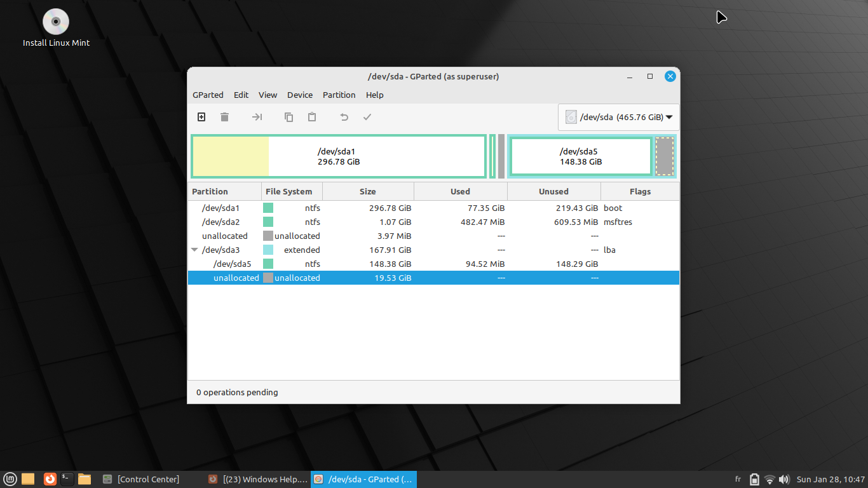Open the Device menu

300,95
